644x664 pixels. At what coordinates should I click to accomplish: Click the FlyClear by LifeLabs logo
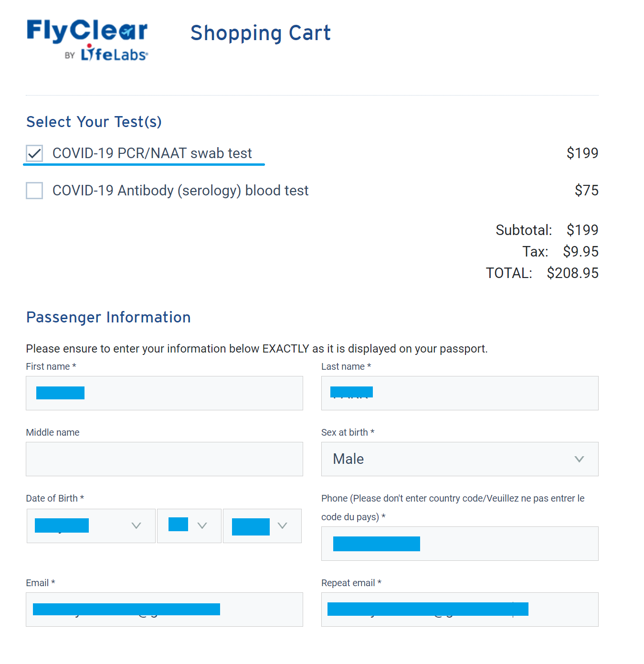pyautogui.click(x=87, y=40)
